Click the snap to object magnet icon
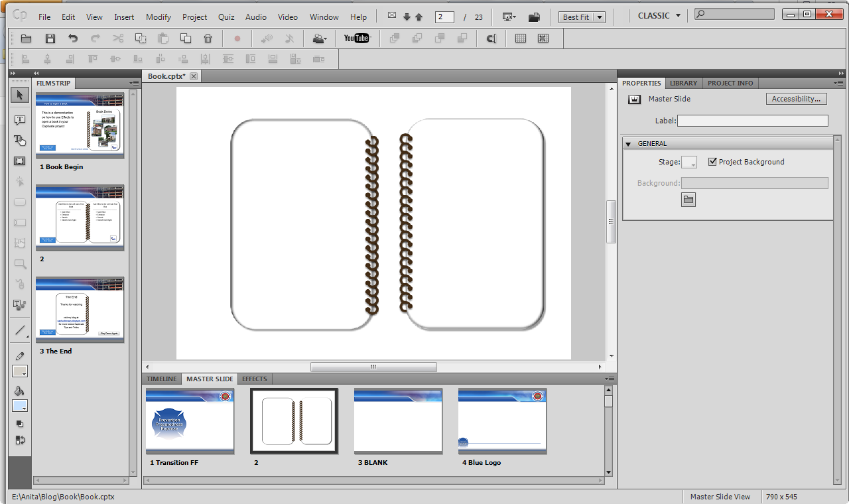This screenshot has width=849, height=504. coord(491,38)
